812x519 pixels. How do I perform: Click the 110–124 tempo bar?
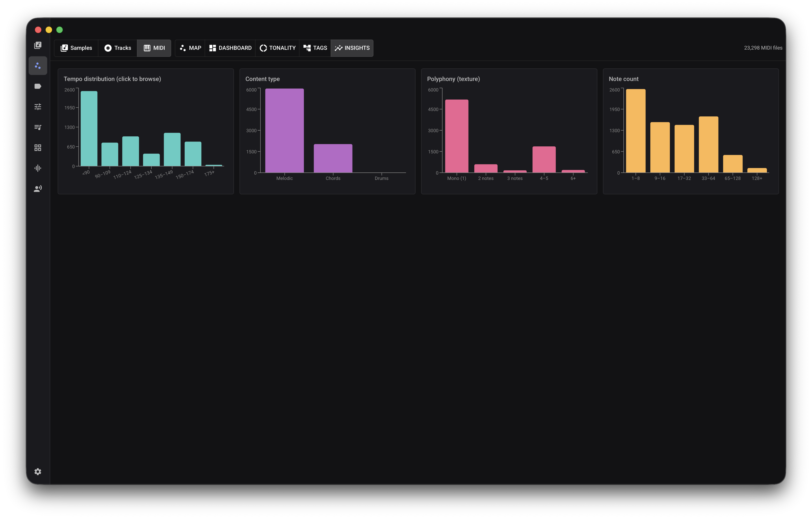tap(130, 151)
